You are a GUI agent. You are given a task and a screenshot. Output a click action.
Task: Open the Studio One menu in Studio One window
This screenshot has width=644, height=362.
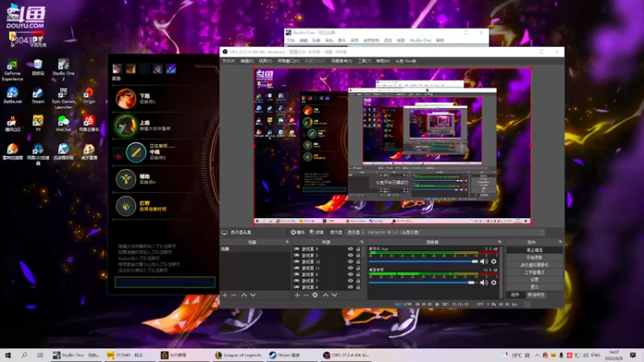[420, 40]
